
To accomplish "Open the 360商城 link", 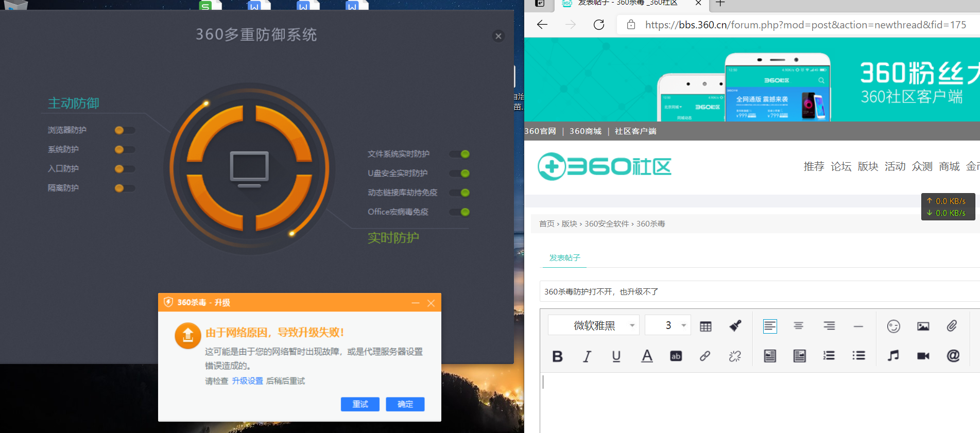I will pyautogui.click(x=586, y=131).
